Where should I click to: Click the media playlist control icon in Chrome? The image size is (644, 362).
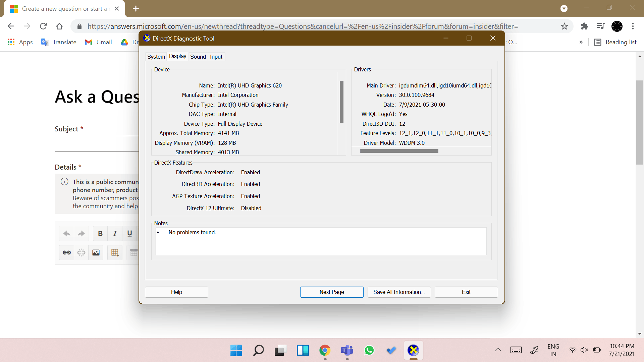pos(601,26)
